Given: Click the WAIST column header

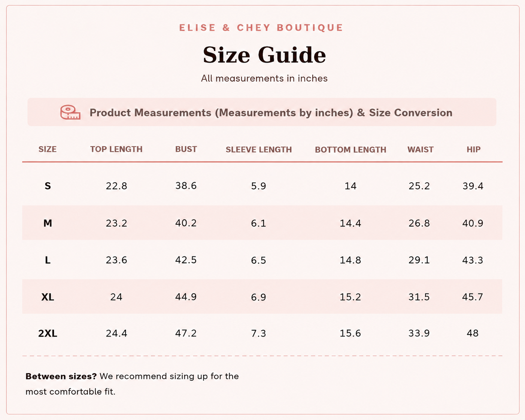Looking at the screenshot, I should [421, 149].
